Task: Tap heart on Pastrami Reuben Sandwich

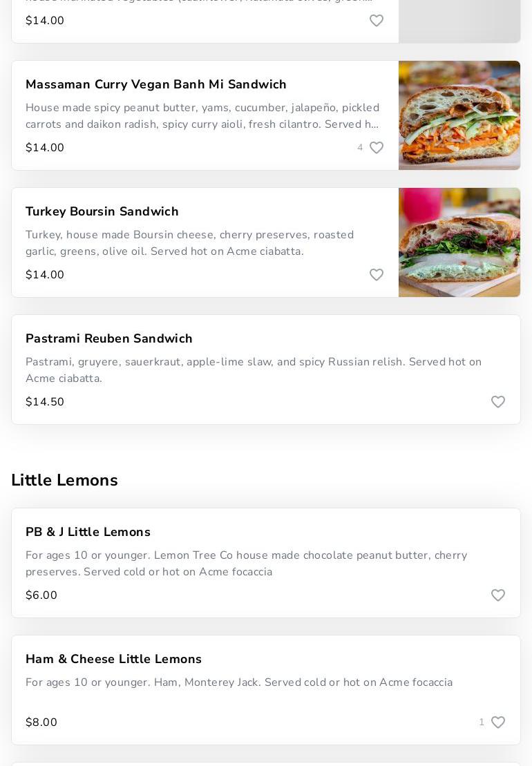Action: tap(498, 402)
